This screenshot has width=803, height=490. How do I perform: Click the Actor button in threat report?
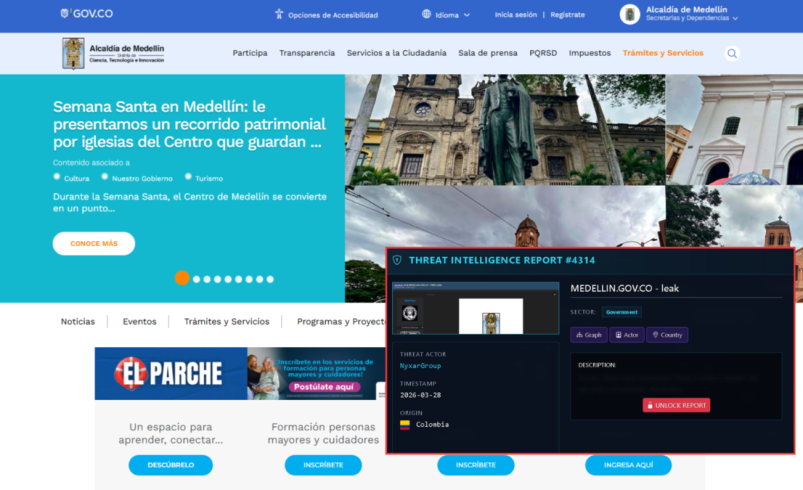point(627,335)
